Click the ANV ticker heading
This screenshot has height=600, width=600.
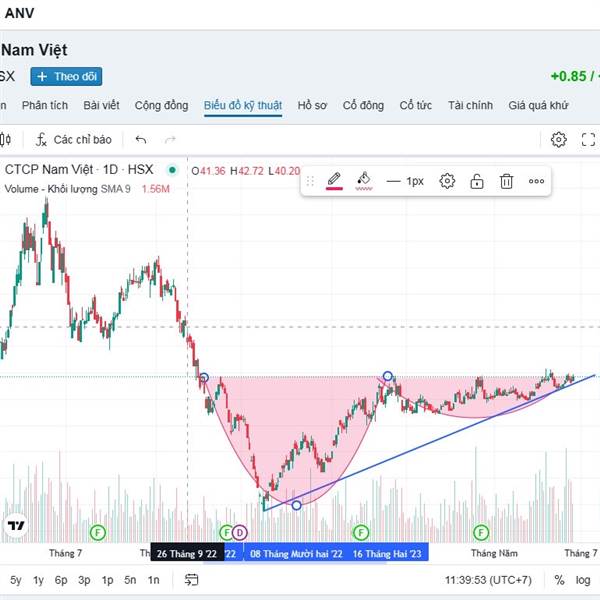tap(19, 13)
